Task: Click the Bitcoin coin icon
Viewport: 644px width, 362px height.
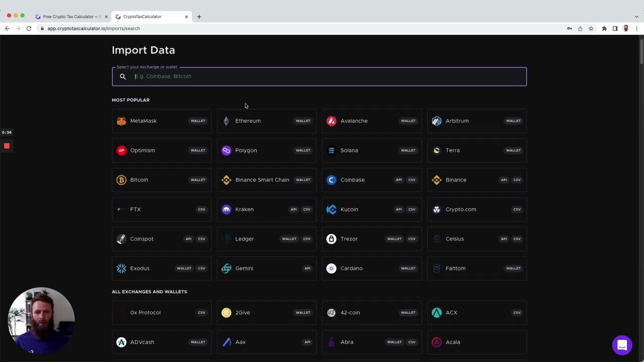Action: click(121, 180)
